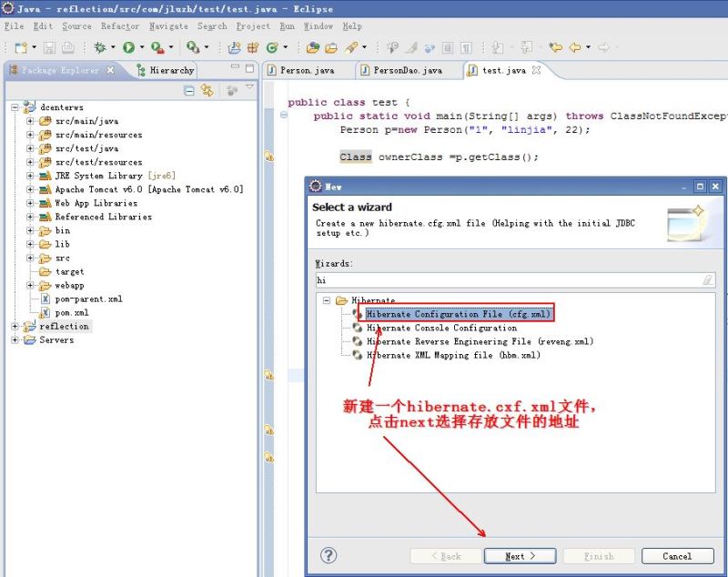Viewport: 728px width, 577px height.
Task: Select Hibernate Console Configuration
Action: tap(441, 328)
